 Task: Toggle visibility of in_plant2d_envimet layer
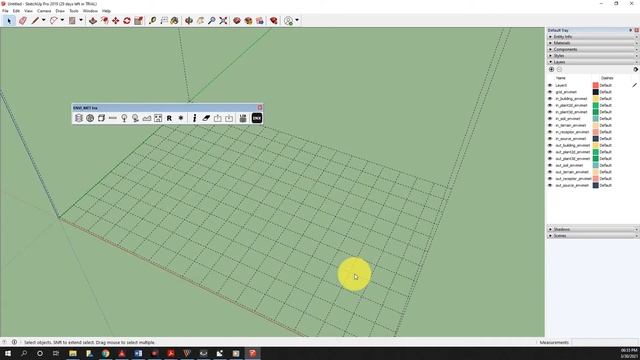550,105
